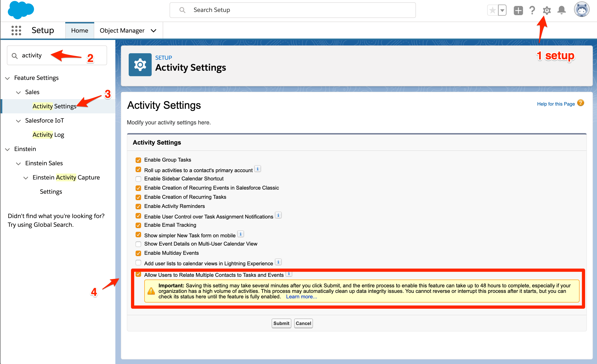
Task: Switch to the Object Manager tab
Action: (122, 31)
